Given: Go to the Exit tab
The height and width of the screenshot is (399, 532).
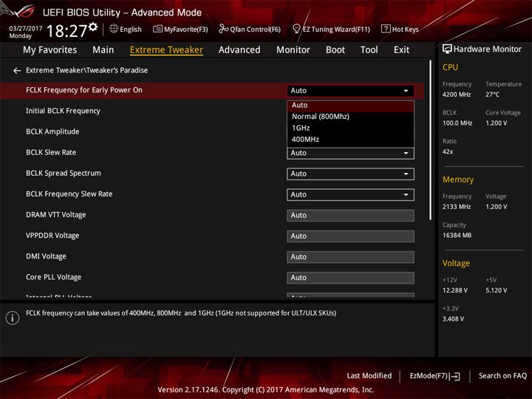Looking at the screenshot, I should click(401, 50).
